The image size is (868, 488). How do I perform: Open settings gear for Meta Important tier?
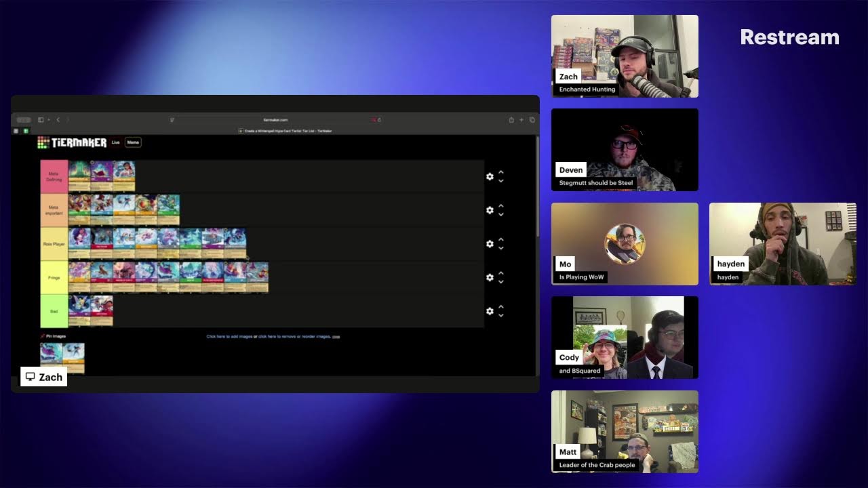coord(490,210)
